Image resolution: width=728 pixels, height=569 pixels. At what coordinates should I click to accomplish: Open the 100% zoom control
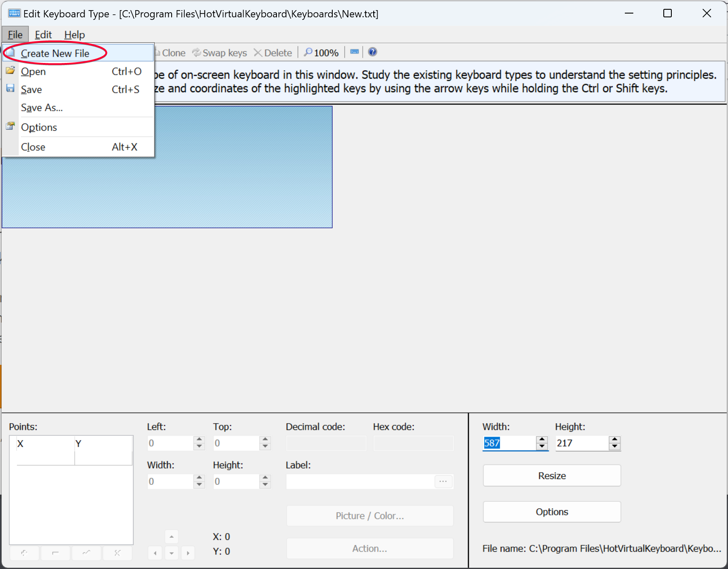pos(321,53)
